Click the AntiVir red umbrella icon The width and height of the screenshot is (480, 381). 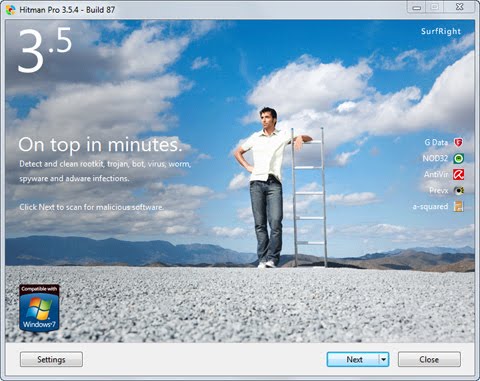pos(459,174)
